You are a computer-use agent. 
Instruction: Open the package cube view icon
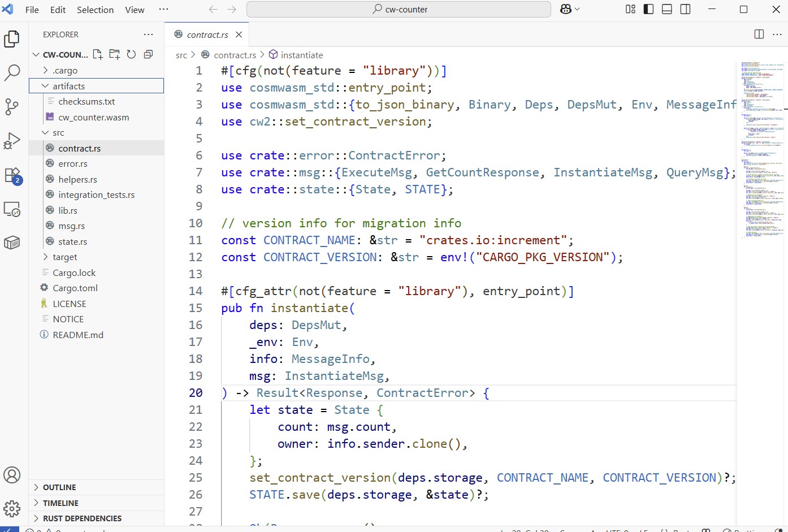pyautogui.click(x=12, y=243)
